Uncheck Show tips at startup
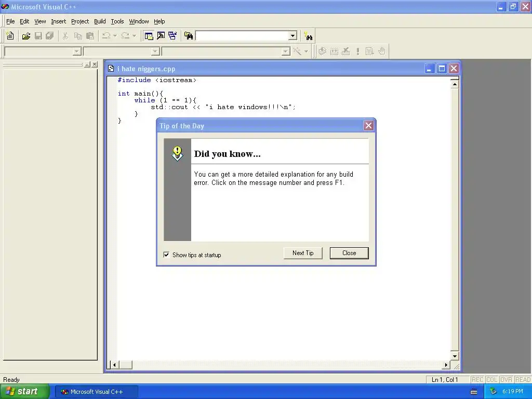This screenshot has width=532, height=399. coord(167,255)
